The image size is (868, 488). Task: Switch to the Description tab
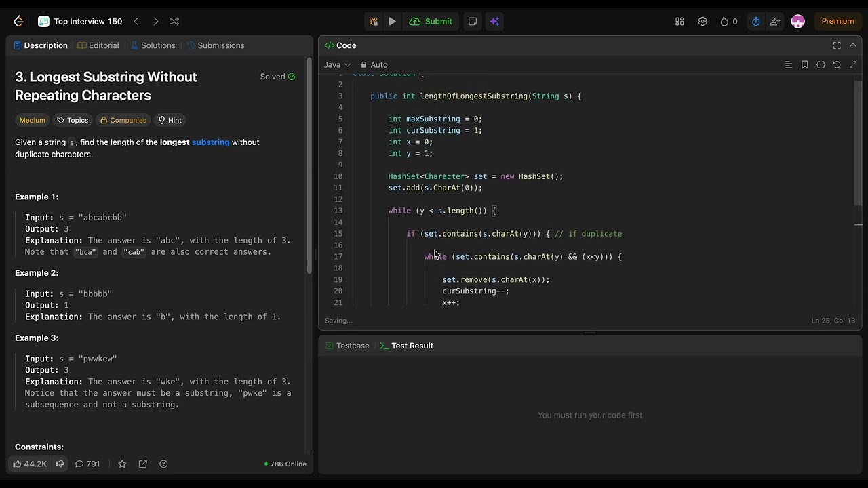coord(41,45)
